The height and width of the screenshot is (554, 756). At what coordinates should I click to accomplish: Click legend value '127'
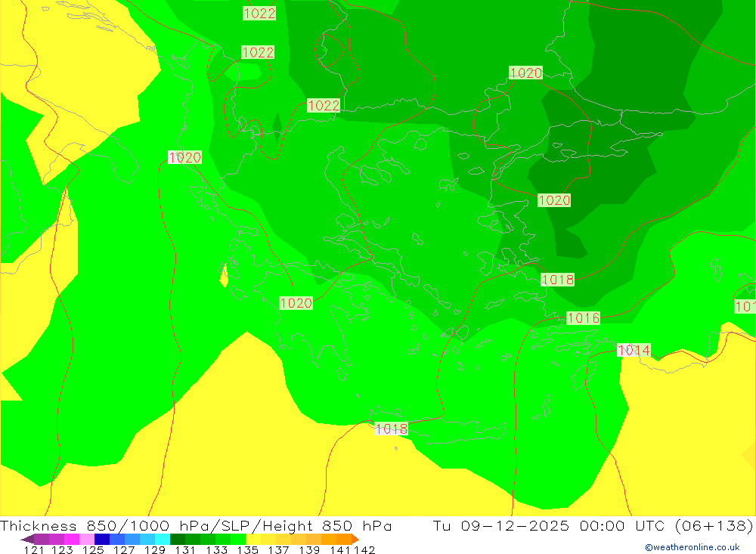124,550
